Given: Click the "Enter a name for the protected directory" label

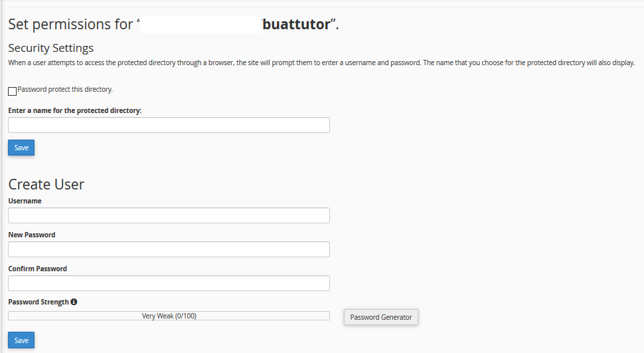Looking at the screenshot, I should point(75,110).
